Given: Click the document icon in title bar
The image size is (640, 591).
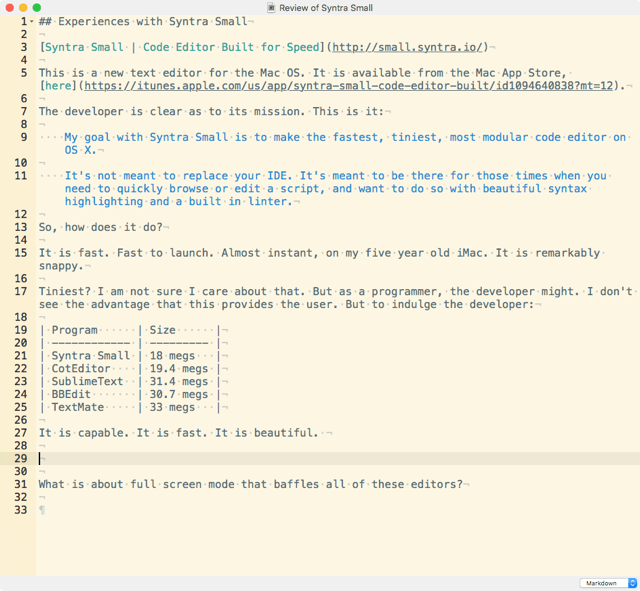Looking at the screenshot, I should pyautogui.click(x=271, y=8).
